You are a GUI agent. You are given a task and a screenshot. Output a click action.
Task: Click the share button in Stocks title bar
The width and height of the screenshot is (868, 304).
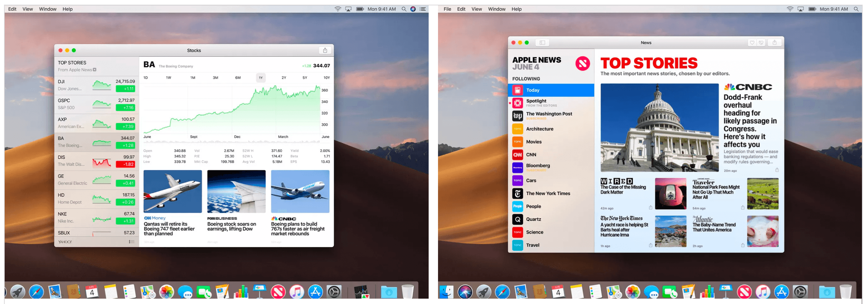[325, 50]
